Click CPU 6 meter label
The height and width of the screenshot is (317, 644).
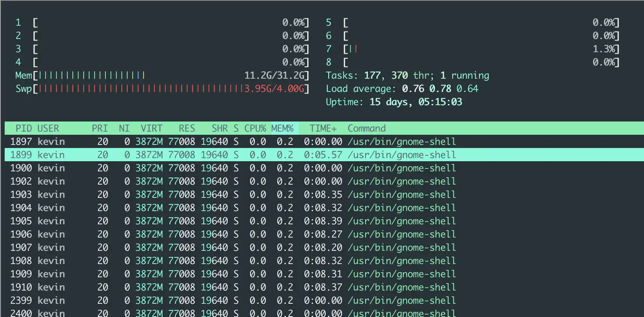coord(329,36)
